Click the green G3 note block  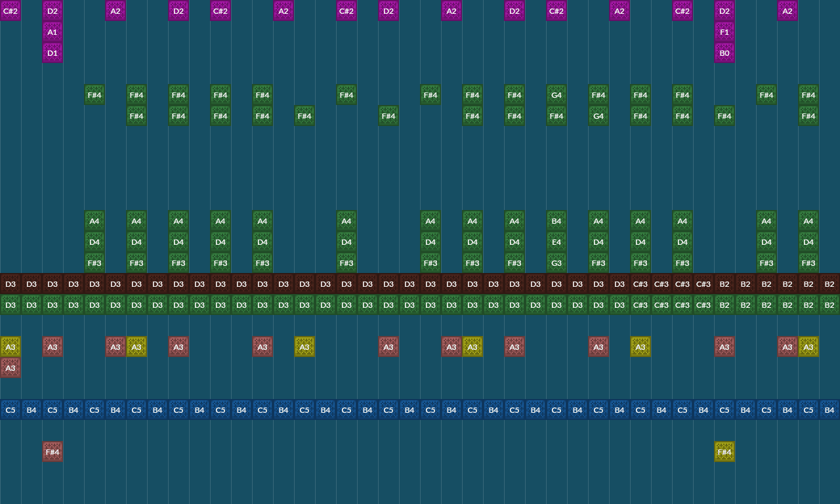point(556,263)
